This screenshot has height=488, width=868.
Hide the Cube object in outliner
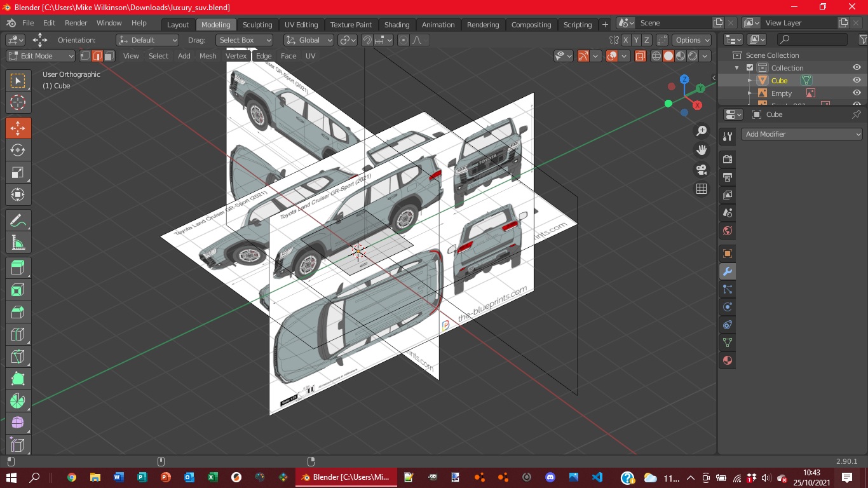click(x=857, y=81)
